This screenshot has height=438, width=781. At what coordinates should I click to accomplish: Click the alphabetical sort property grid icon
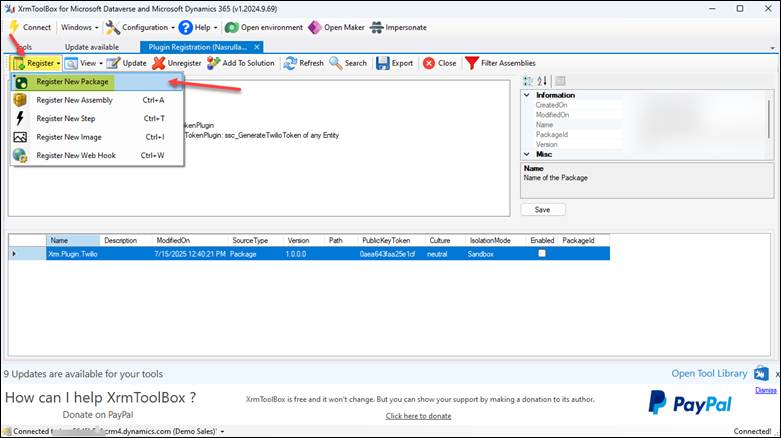point(542,81)
